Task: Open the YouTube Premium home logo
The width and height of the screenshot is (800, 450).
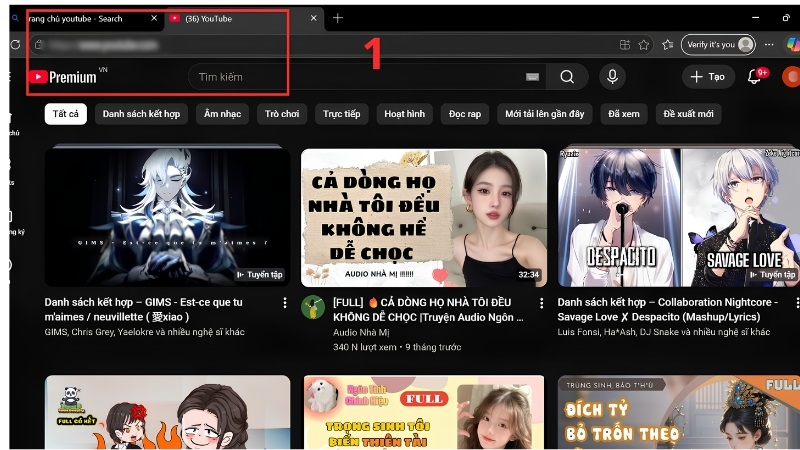Action: click(62, 77)
